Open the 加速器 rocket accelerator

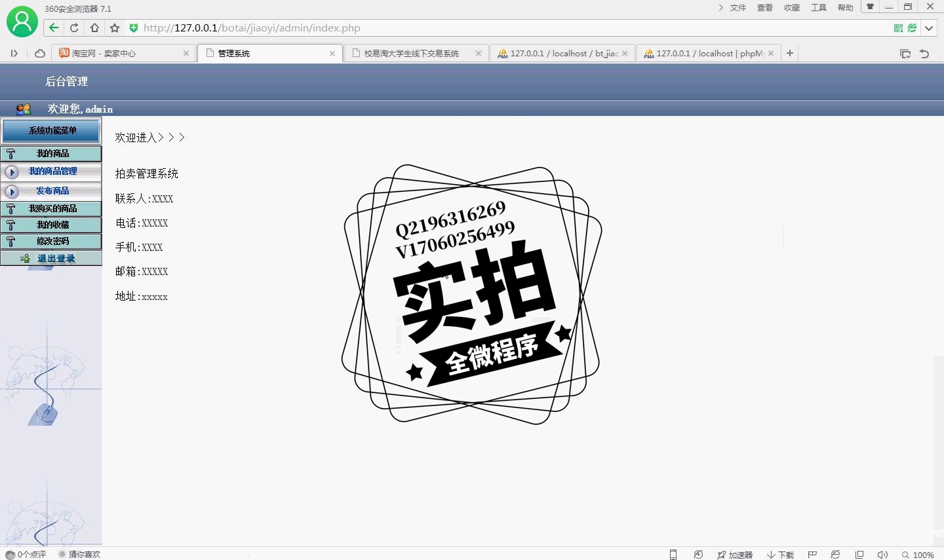[735, 555]
